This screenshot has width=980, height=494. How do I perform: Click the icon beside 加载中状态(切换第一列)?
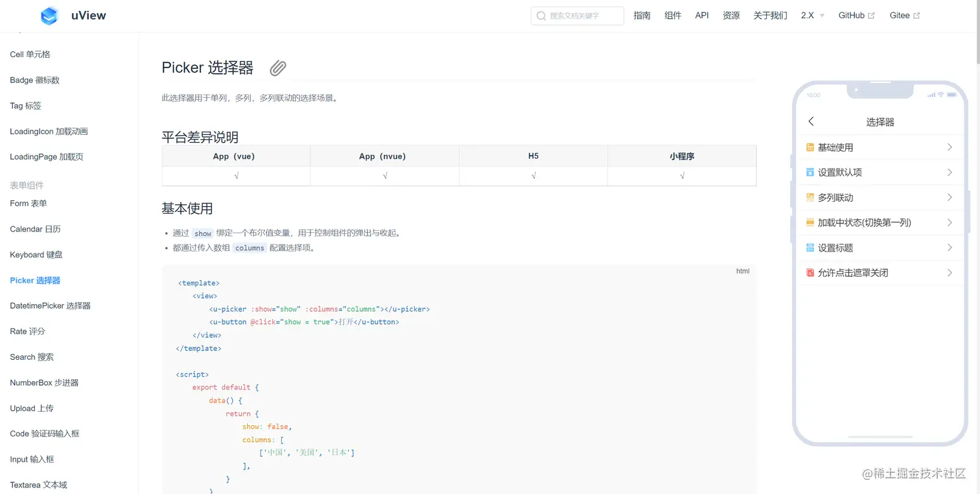click(810, 222)
